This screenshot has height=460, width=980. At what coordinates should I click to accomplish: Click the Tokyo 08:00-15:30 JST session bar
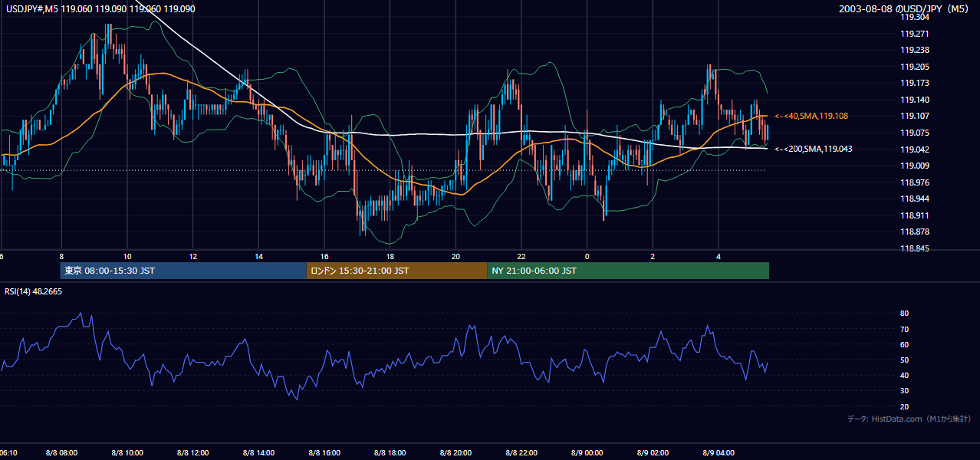[x=183, y=271]
